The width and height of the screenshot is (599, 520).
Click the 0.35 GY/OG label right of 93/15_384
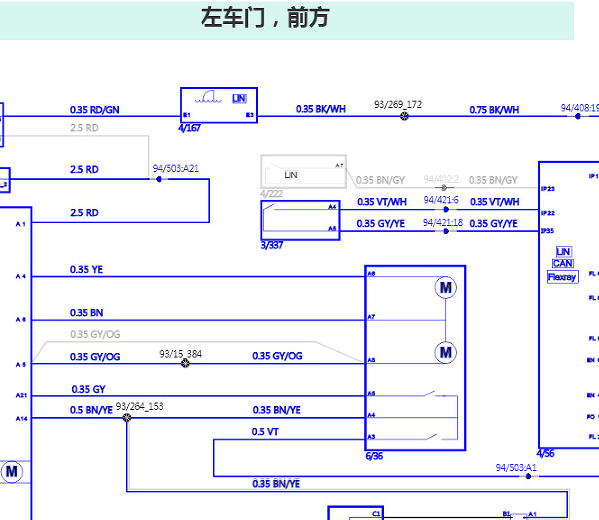coord(277,356)
